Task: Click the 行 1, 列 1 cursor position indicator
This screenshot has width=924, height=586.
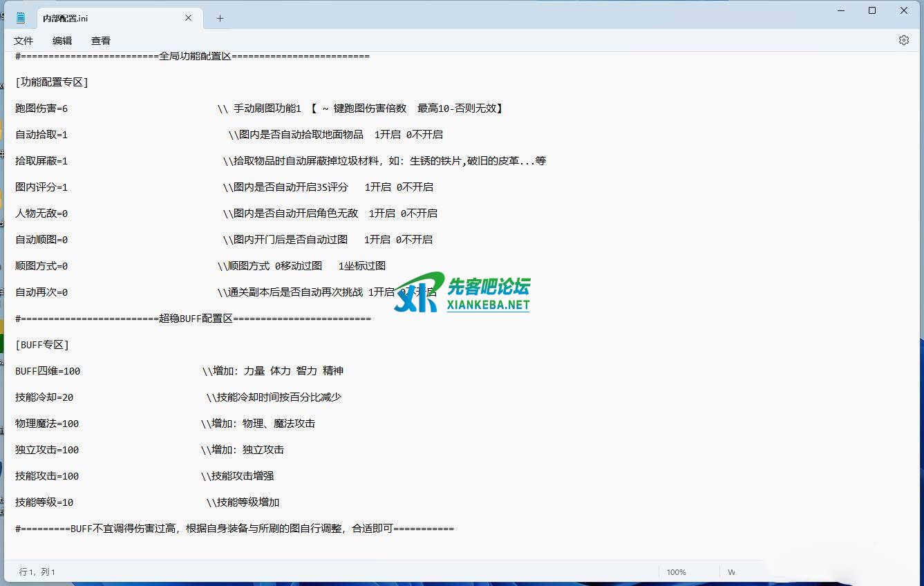Action: (x=37, y=572)
